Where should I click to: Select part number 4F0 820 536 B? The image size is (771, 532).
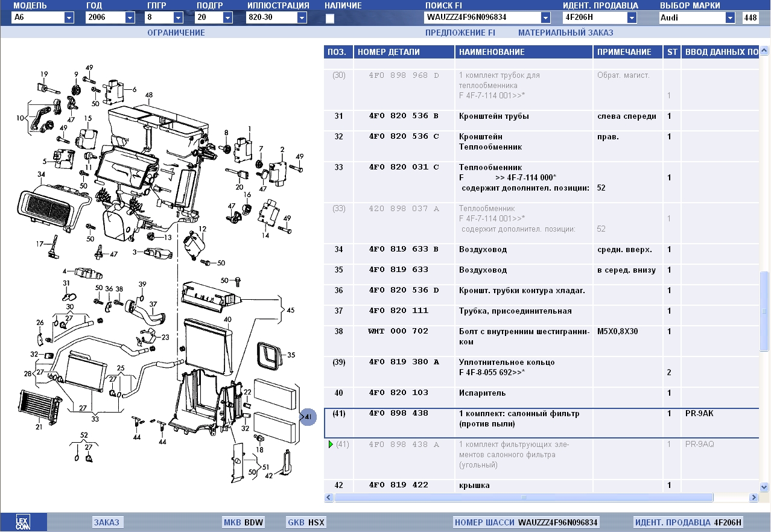click(404, 116)
